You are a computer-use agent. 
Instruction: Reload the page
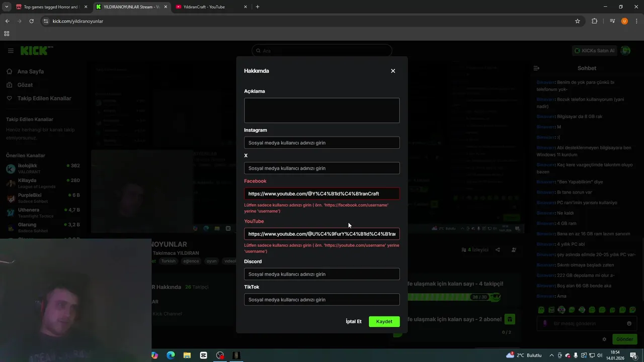(x=31, y=21)
